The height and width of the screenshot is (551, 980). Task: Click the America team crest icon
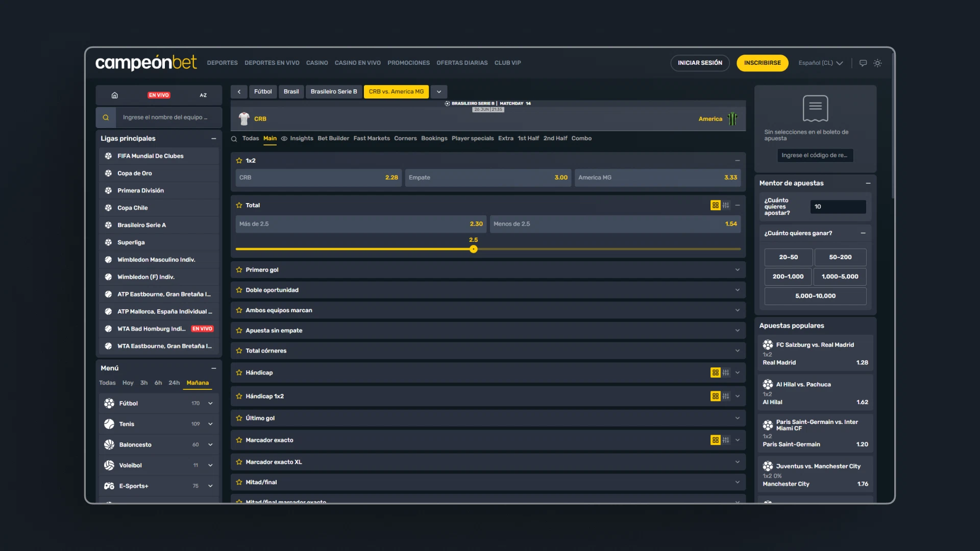click(x=733, y=119)
